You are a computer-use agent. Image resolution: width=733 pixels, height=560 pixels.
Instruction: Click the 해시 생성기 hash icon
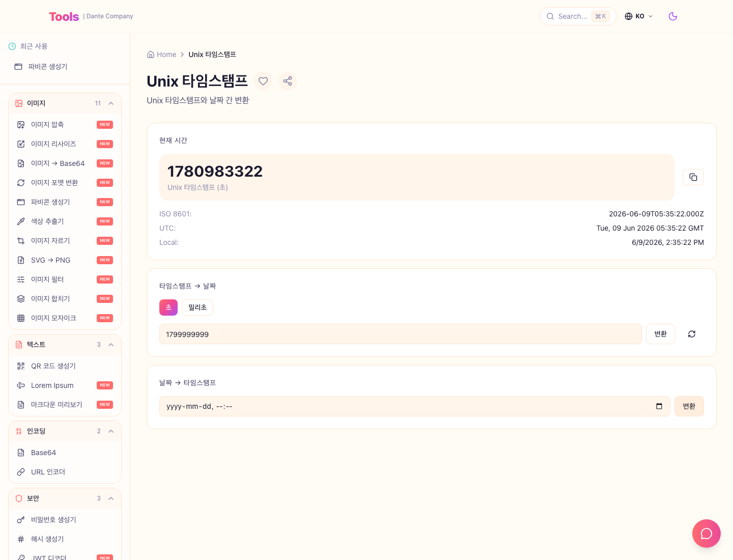click(21, 539)
